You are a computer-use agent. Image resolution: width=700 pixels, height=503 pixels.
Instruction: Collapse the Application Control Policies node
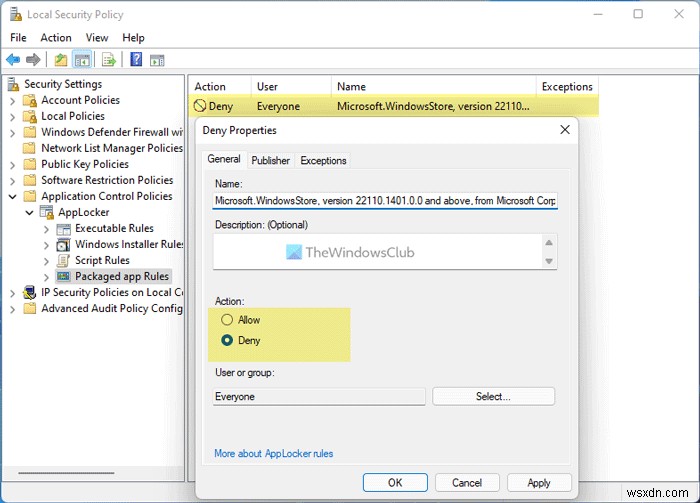(13, 196)
